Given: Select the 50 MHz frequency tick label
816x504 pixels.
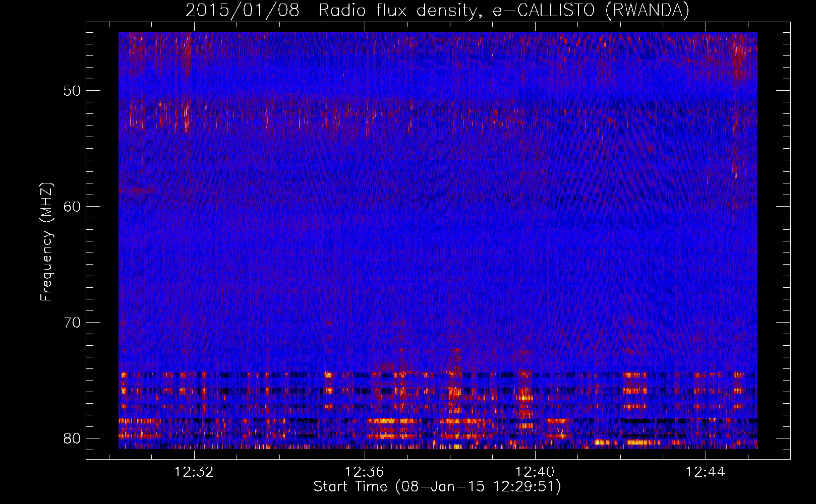Looking at the screenshot, I should pos(72,91).
